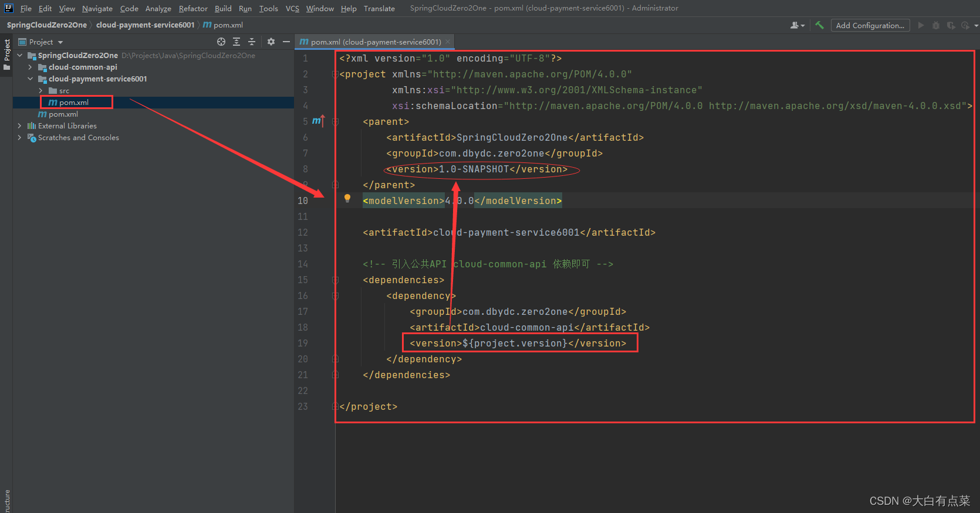Click the Run play icon
This screenshot has width=980, height=513.
coord(921,25)
